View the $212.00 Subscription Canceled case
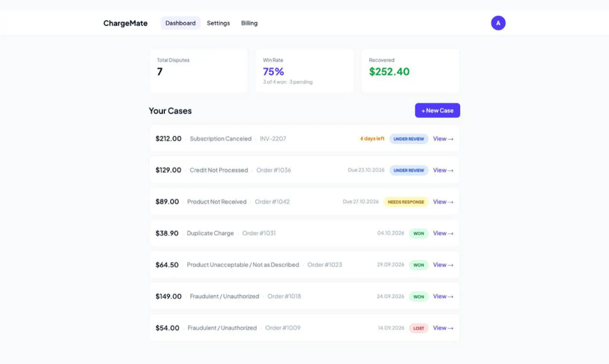 point(443,139)
